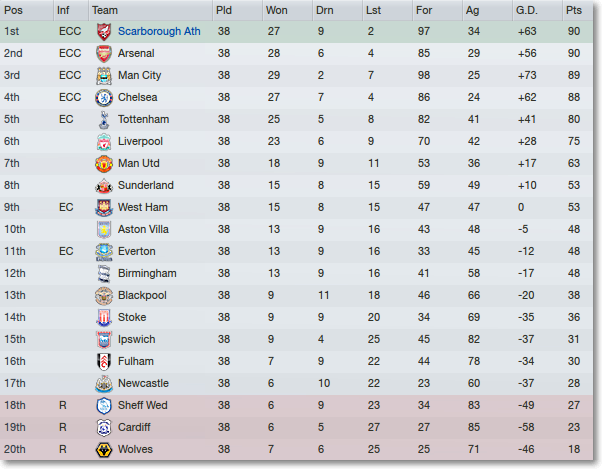Viewport: 602px width, 469px height.
Task: Open the Scarborough Ath team link
Action: [159, 31]
